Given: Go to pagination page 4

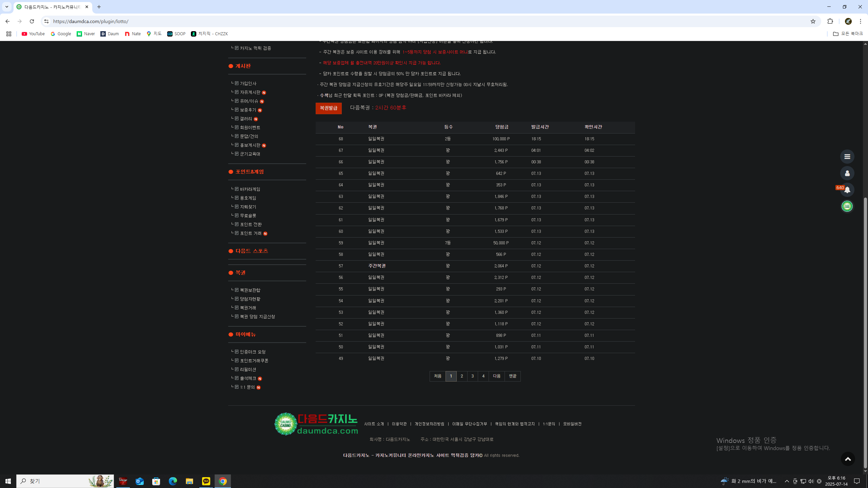Looking at the screenshot, I should click(483, 376).
